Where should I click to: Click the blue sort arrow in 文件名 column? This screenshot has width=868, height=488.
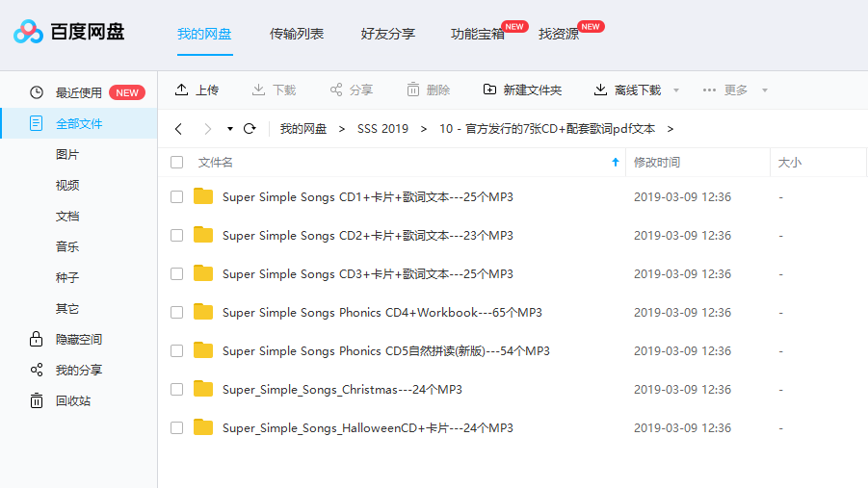615,162
